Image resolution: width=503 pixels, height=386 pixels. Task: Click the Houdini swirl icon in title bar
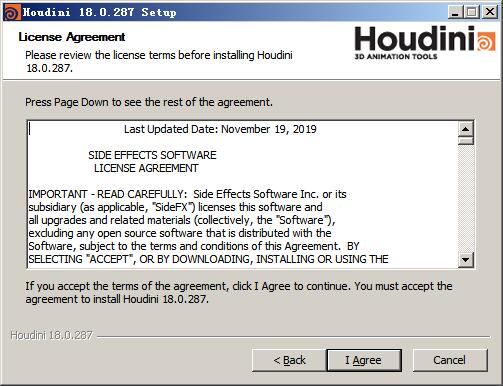point(12,13)
